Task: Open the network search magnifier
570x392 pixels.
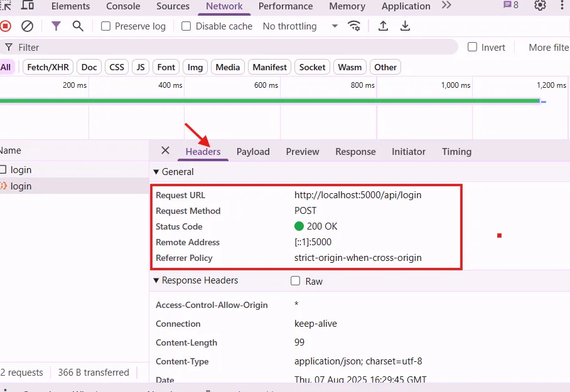Action: click(78, 26)
